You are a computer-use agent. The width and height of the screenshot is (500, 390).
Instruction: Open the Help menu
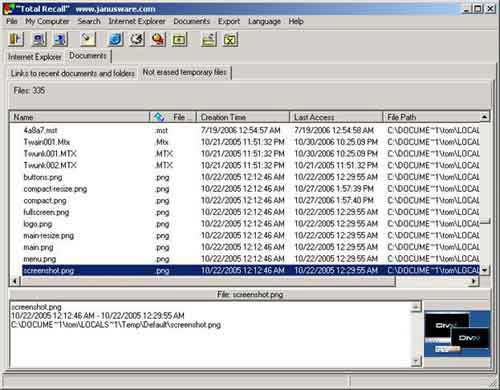point(296,21)
